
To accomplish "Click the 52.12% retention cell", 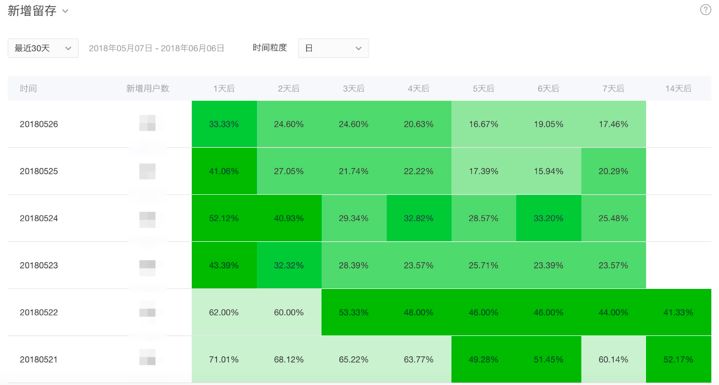I will [224, 218].
